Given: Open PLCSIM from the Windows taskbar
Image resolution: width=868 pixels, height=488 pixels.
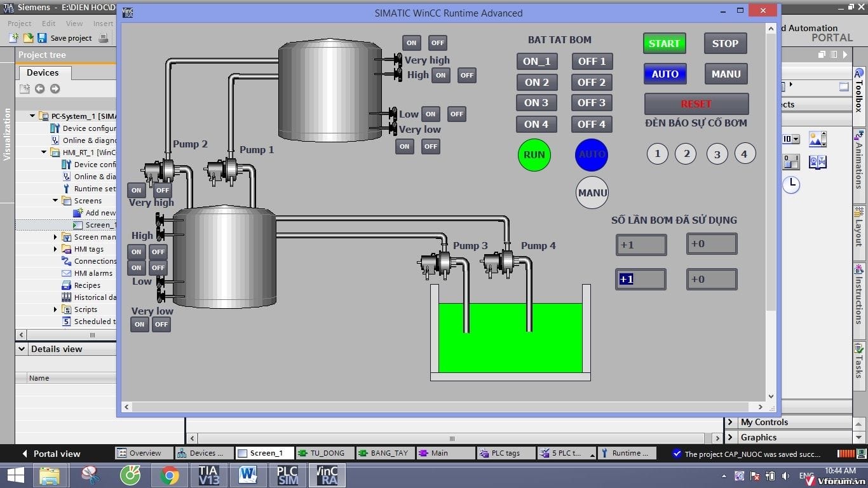Looking at the screenshot, I should pos(287,475).
